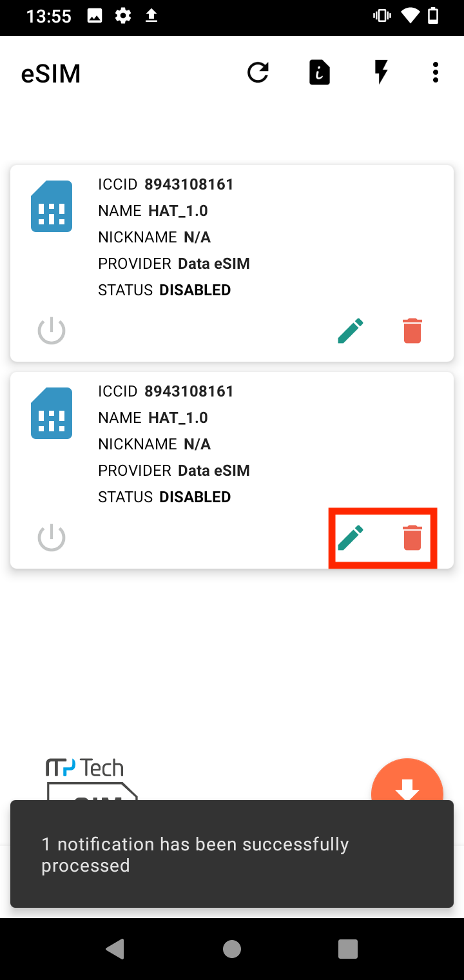The image size is (464, 980).
Task: Tap the lightning bolt toolbar icon
Action: pos(381,72)
